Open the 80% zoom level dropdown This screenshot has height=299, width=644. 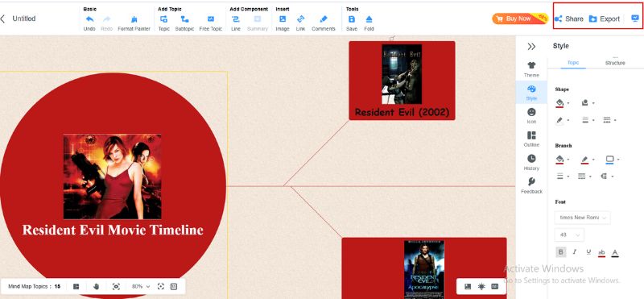point(140,286)
